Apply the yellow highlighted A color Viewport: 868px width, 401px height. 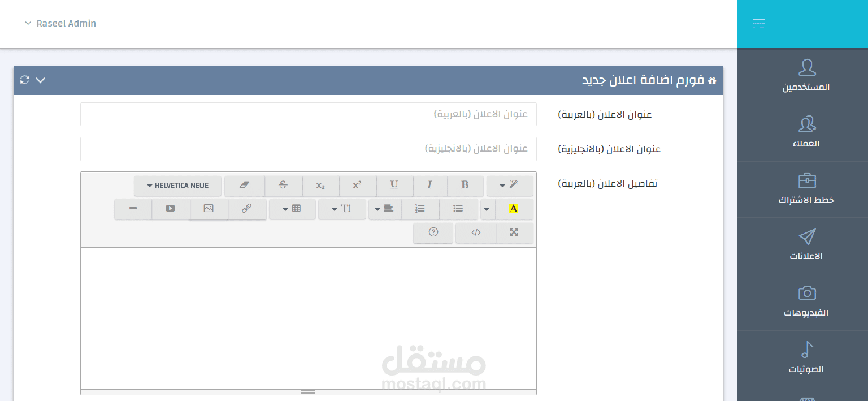[x=514, y=208]
